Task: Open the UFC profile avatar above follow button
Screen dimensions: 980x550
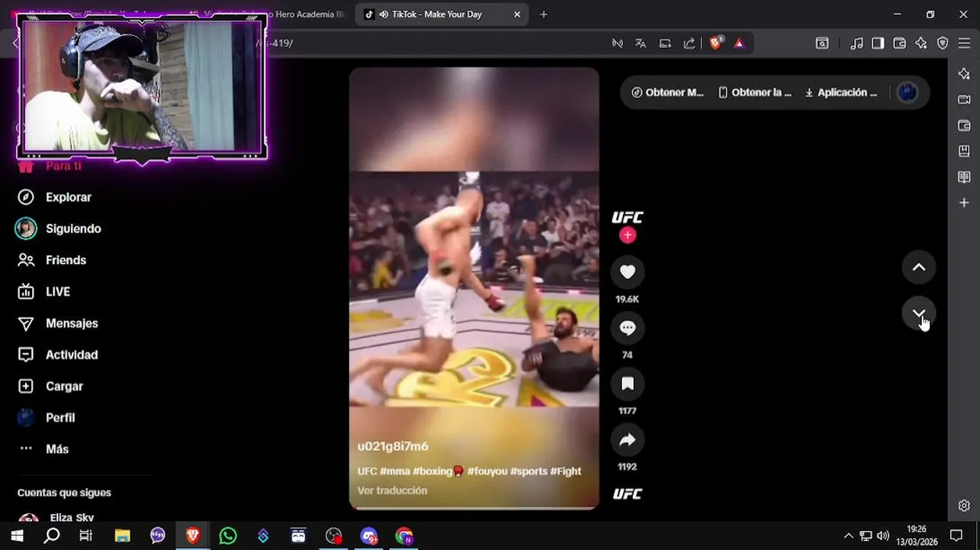Action: [627, 217]
